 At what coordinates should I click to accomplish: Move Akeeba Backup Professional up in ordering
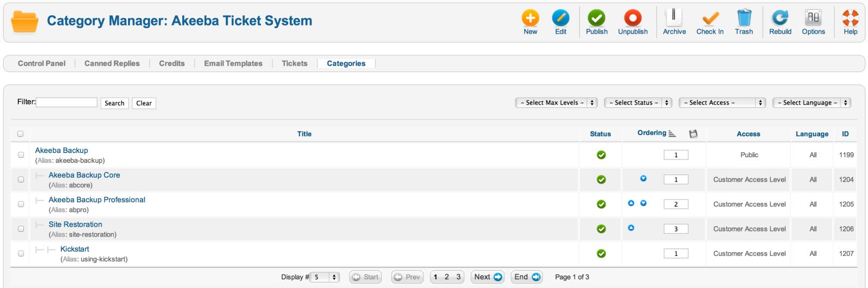coord(631,203)
